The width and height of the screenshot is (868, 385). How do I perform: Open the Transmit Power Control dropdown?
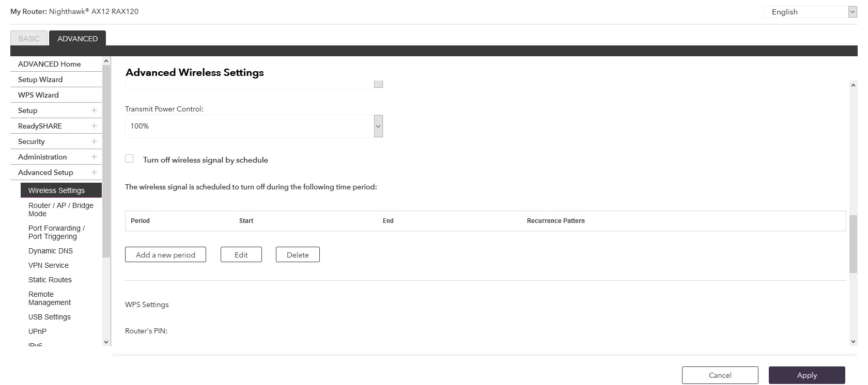tap(254, 126)
